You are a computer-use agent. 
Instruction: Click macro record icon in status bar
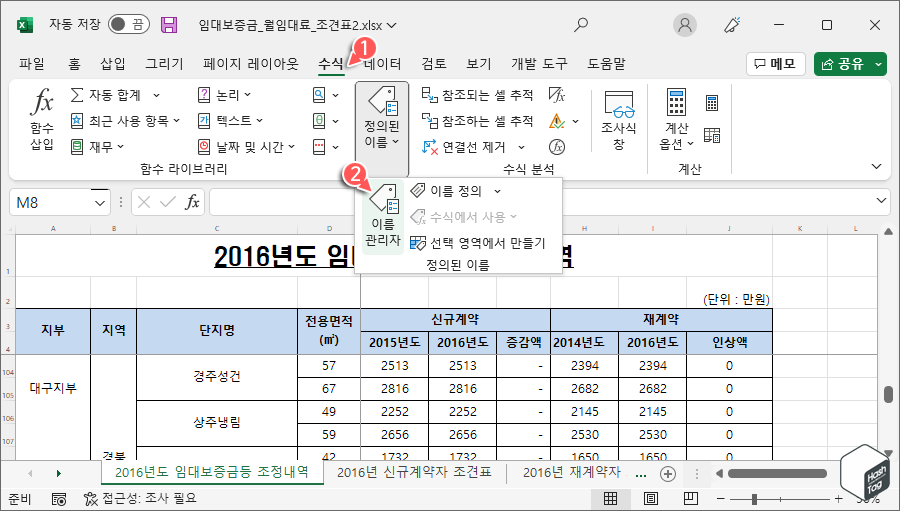click(59, 498)
